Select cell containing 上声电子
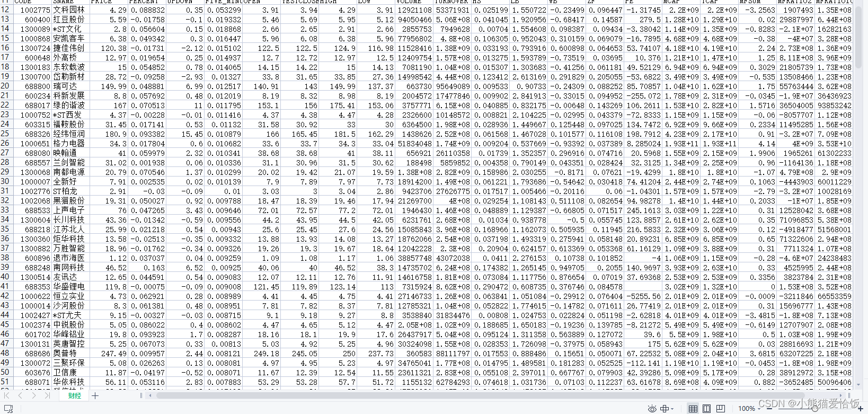Screen dimensions: 868x414 tap(70, 210)
